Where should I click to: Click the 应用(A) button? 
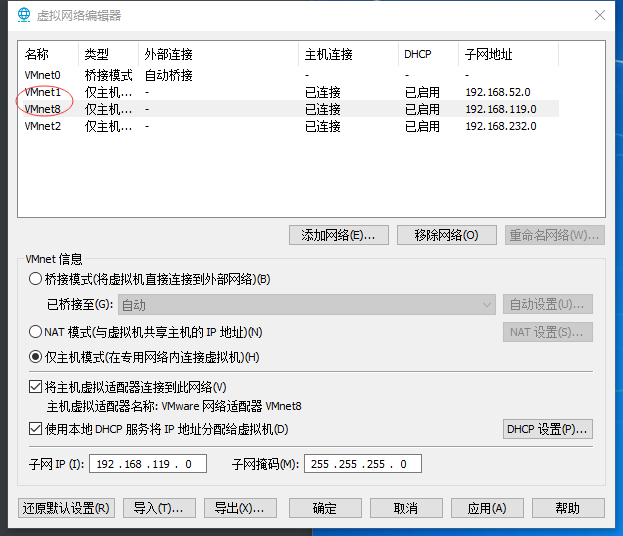click(x=487, y=508)
